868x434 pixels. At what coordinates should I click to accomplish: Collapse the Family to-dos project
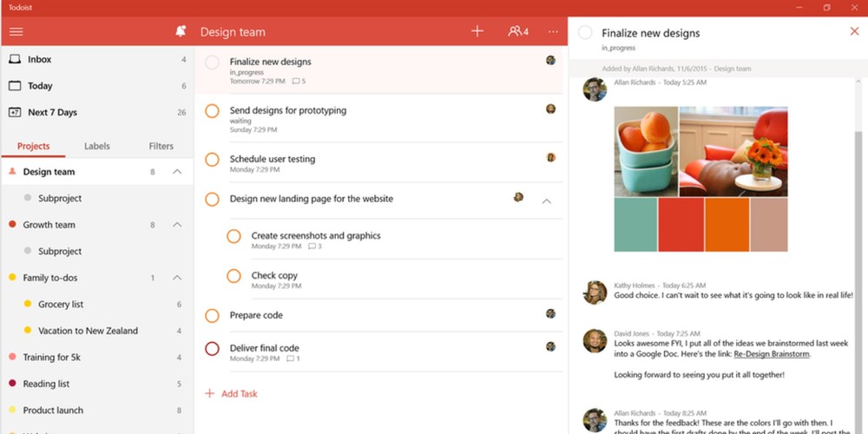point(177,278)
